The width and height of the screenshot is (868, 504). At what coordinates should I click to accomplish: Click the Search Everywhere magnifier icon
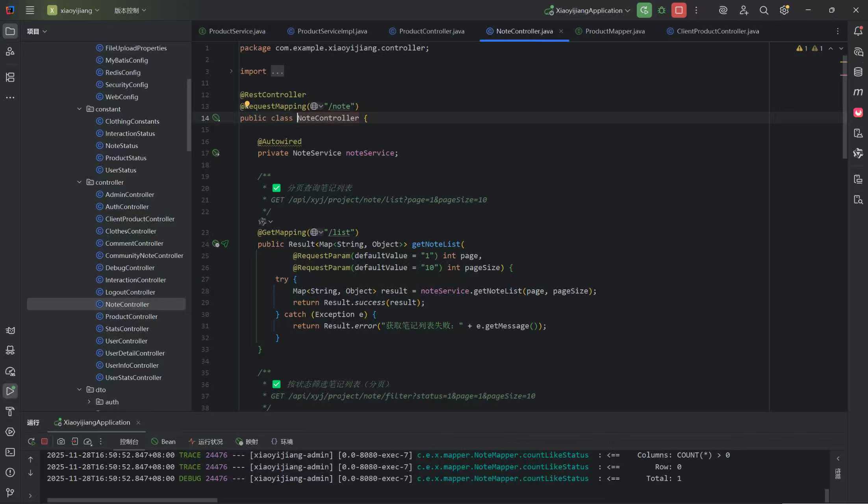coord(764,10)
